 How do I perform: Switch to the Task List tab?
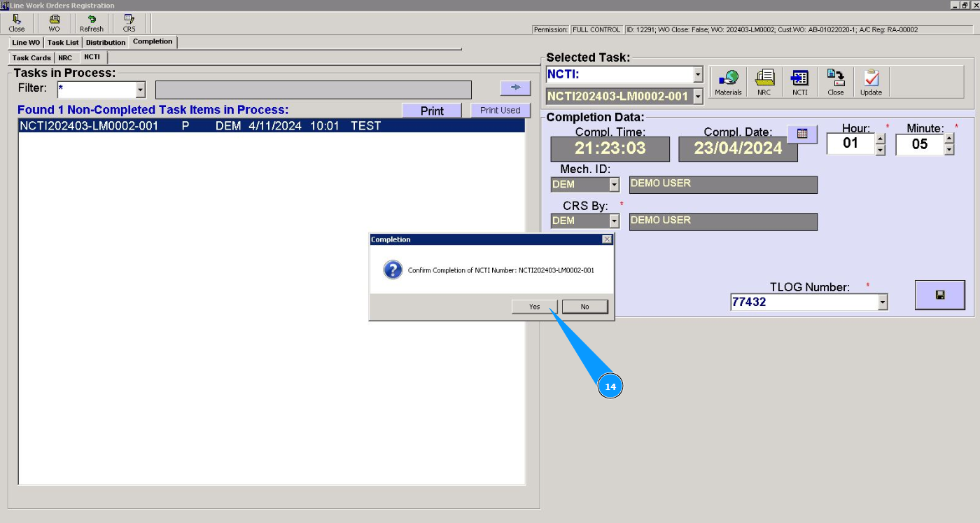pos(63,43)
